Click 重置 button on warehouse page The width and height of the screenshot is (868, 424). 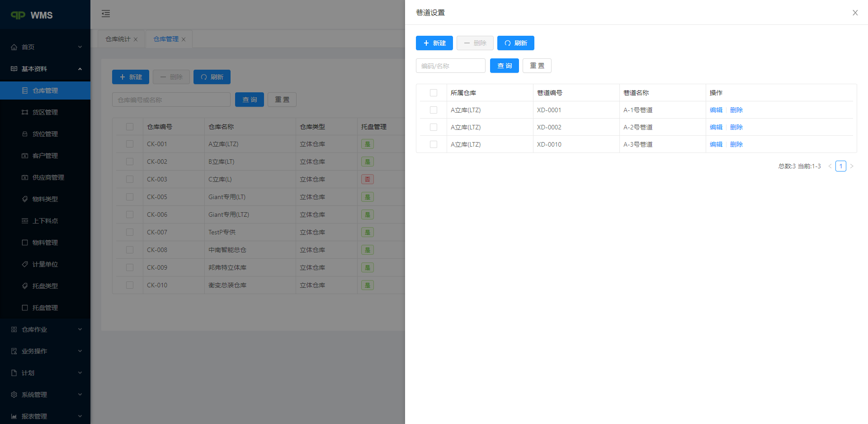click(282, 100)
